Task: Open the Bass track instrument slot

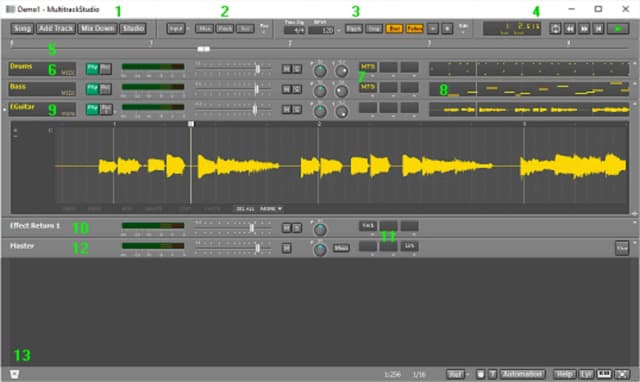Action: 368,87
